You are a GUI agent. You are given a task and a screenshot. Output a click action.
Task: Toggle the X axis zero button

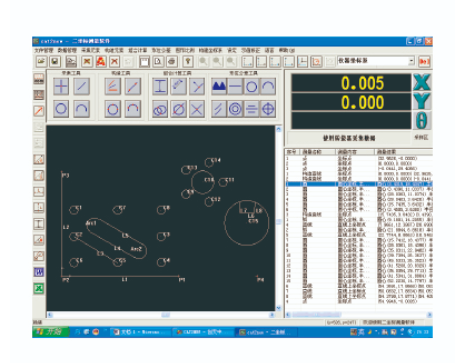coord(422,82)
